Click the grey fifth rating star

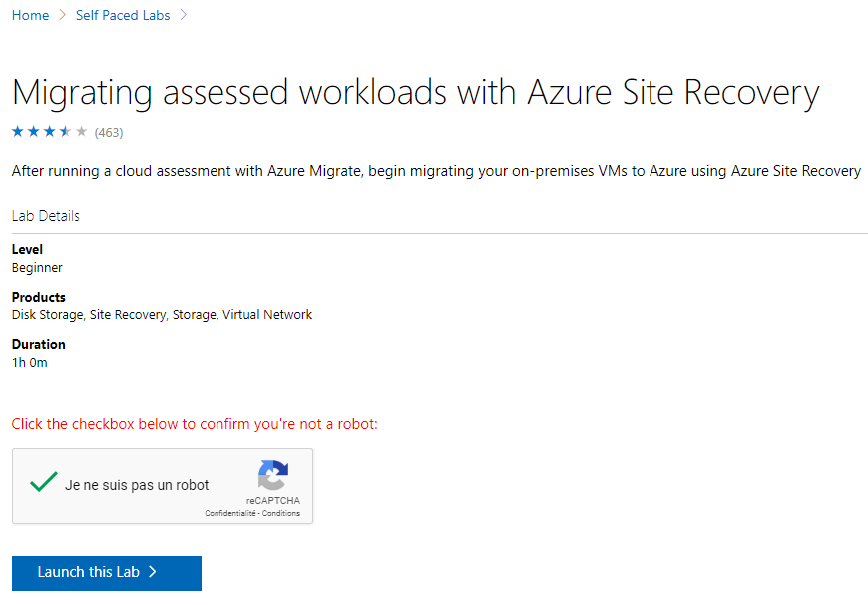[x=82, y=132]
